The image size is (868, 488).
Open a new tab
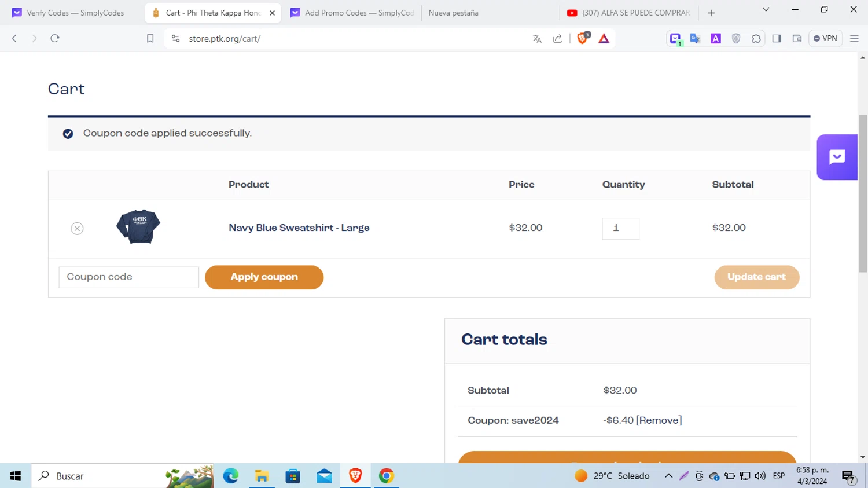711,13
